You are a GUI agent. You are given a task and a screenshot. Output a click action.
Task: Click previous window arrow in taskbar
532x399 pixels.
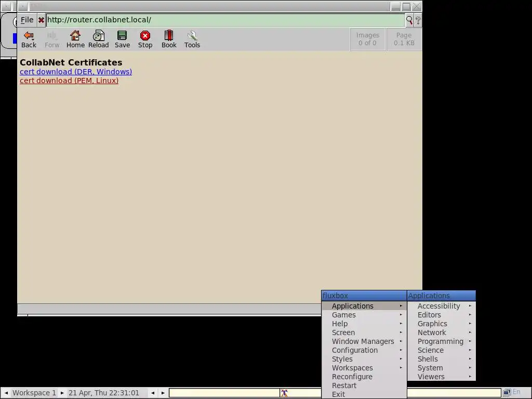(153, 393)
